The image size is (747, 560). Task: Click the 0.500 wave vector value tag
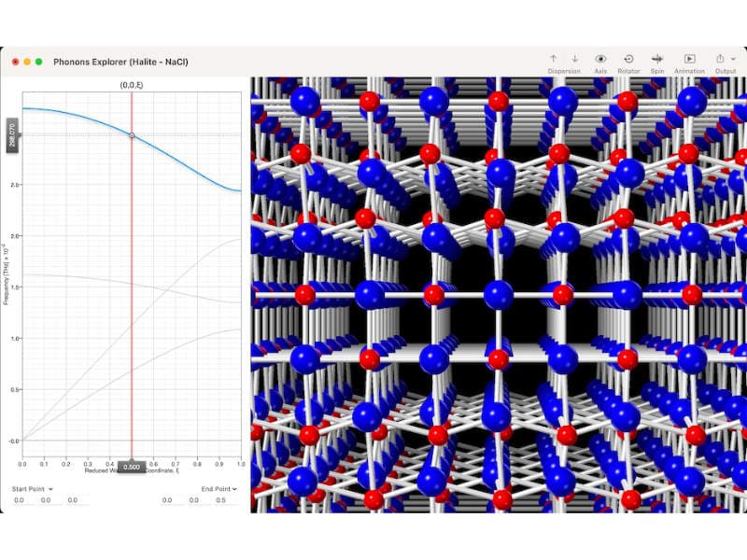pyautogui.click(x=132, y=468)
